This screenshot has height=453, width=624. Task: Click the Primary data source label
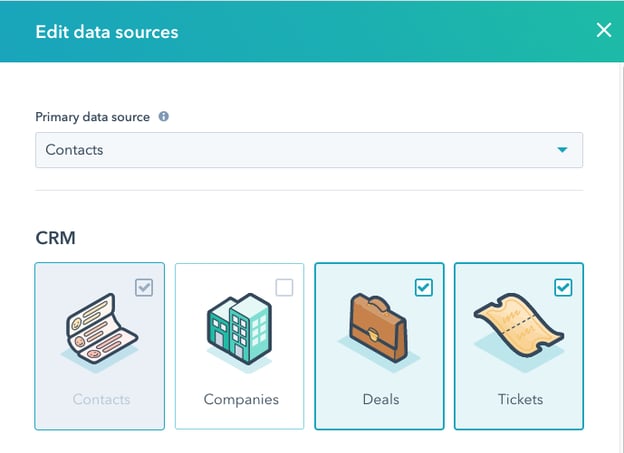click(93, 117)
